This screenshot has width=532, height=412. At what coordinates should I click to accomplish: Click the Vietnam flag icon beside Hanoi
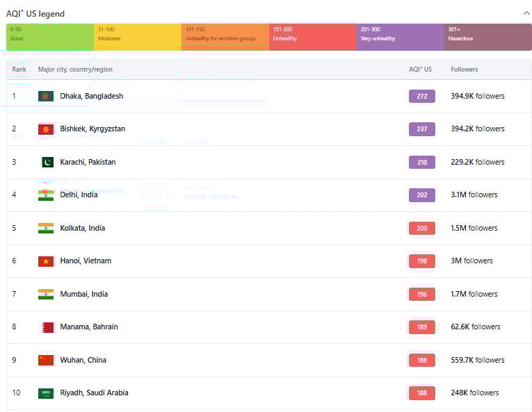point(46,261)
